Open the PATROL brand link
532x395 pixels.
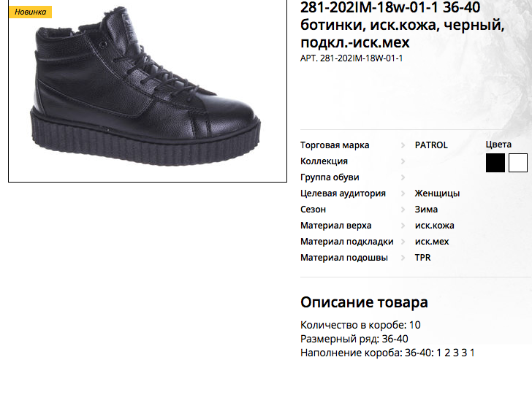(431, 145)
